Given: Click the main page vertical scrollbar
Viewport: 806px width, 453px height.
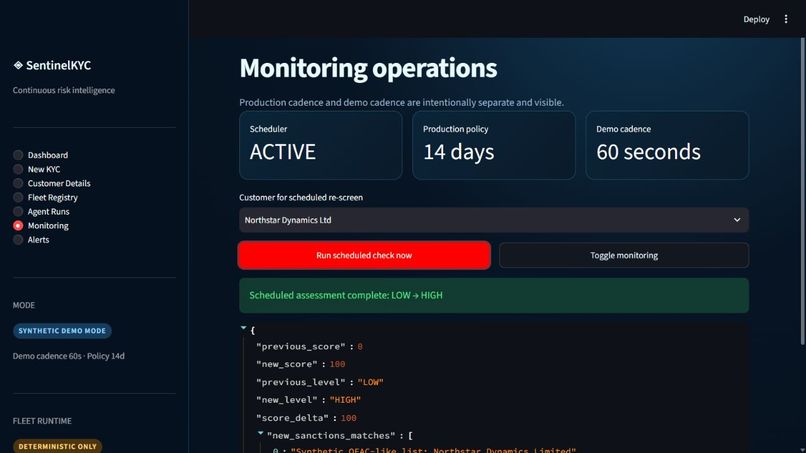Looking at the screenshot, I should pyautogui.click(x=802, y=191).
